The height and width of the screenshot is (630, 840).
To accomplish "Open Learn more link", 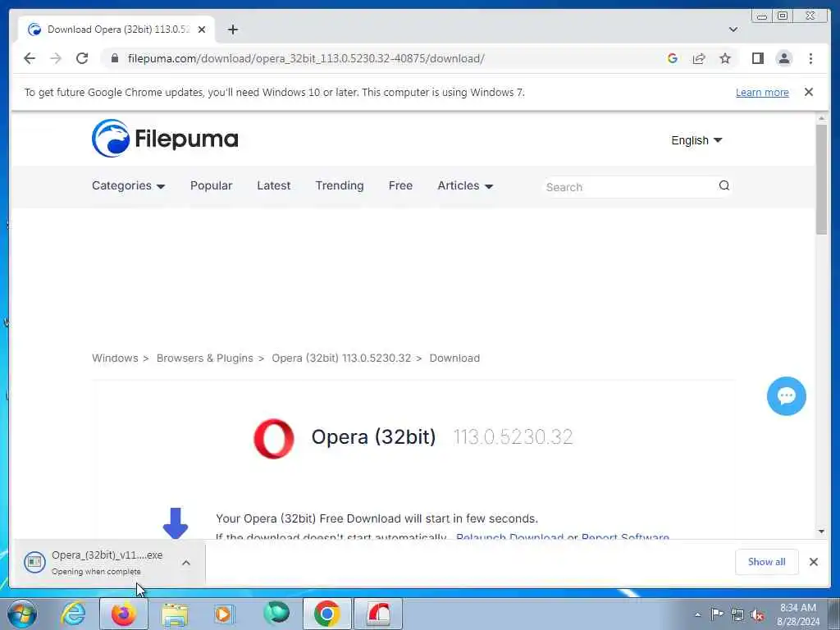I will coord(762,92).
